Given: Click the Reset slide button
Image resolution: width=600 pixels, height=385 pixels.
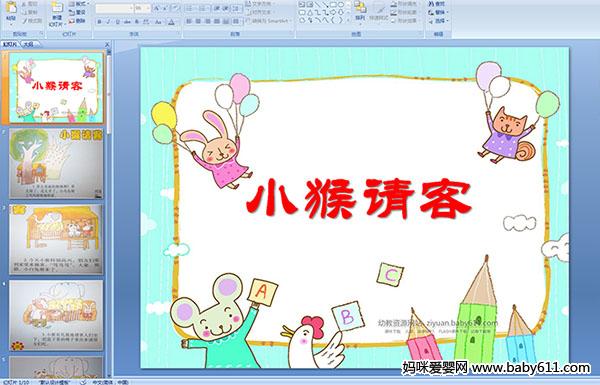Looking at the screenshot, I should [x=78, y=12].
